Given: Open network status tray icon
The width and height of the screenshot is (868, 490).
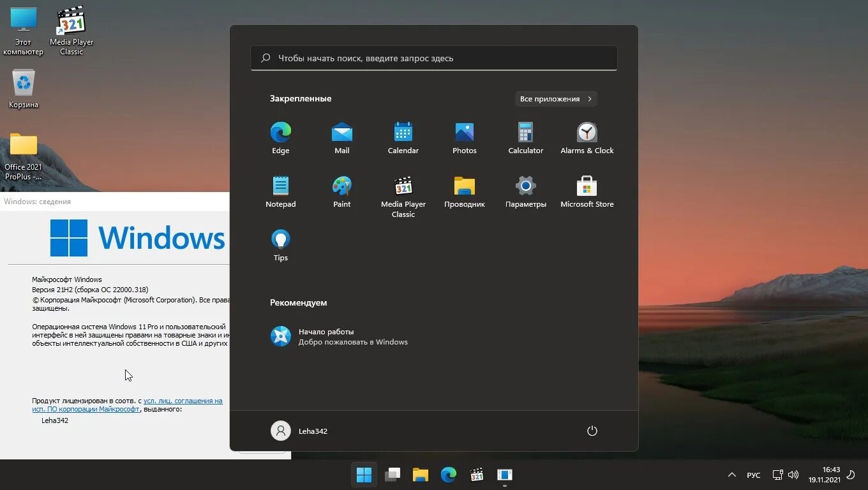Looking at the screenshot, I should click(x=777, y=475).
